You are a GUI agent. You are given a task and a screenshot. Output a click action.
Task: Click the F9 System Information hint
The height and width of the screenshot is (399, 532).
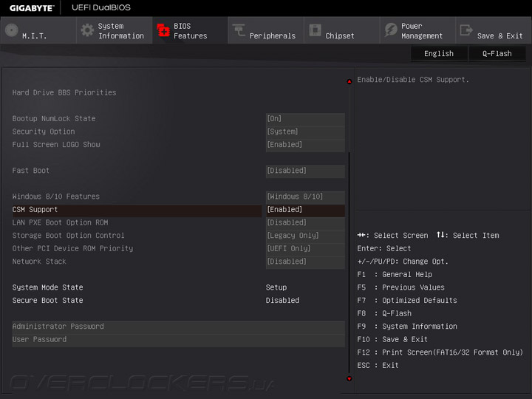click(x=407, y=327)
